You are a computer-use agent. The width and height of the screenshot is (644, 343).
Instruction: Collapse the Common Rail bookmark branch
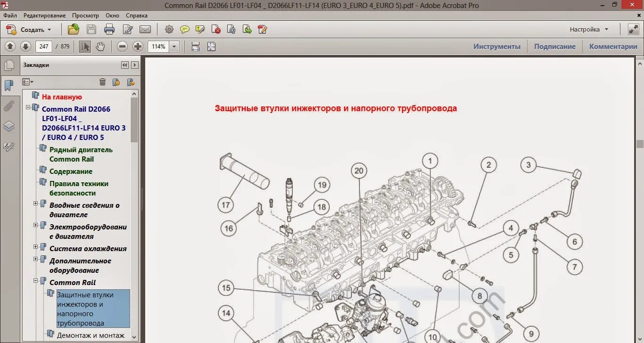pos(35,281)
